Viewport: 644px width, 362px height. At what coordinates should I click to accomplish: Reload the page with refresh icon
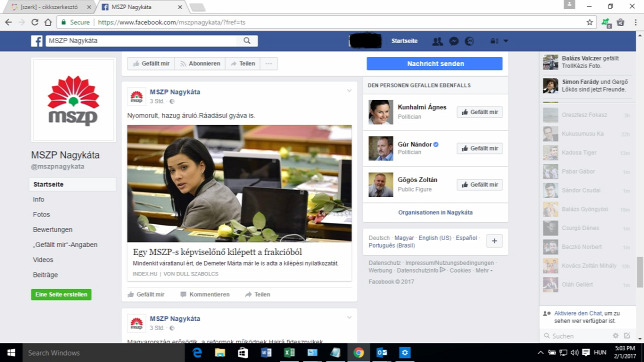[35, 23]
